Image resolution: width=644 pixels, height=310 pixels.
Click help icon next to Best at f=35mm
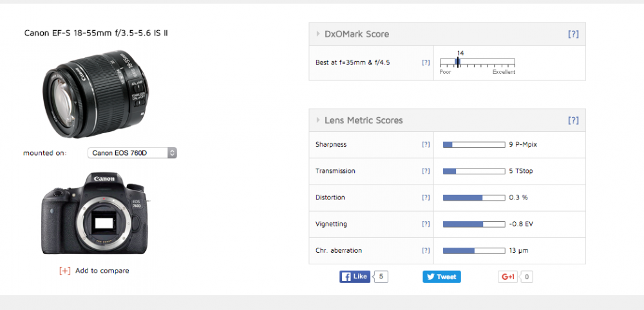click(426, 62)
